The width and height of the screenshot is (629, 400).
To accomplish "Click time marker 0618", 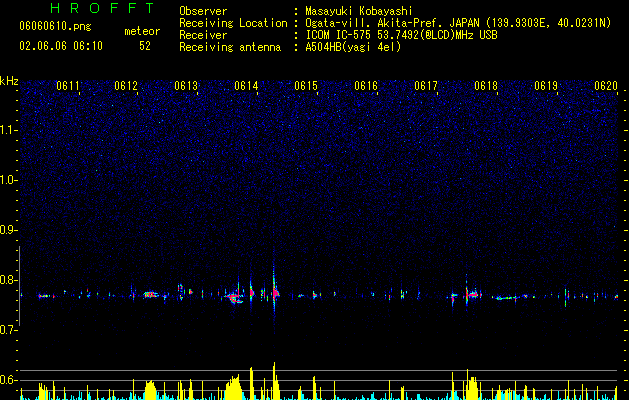I will pos(486,86).
